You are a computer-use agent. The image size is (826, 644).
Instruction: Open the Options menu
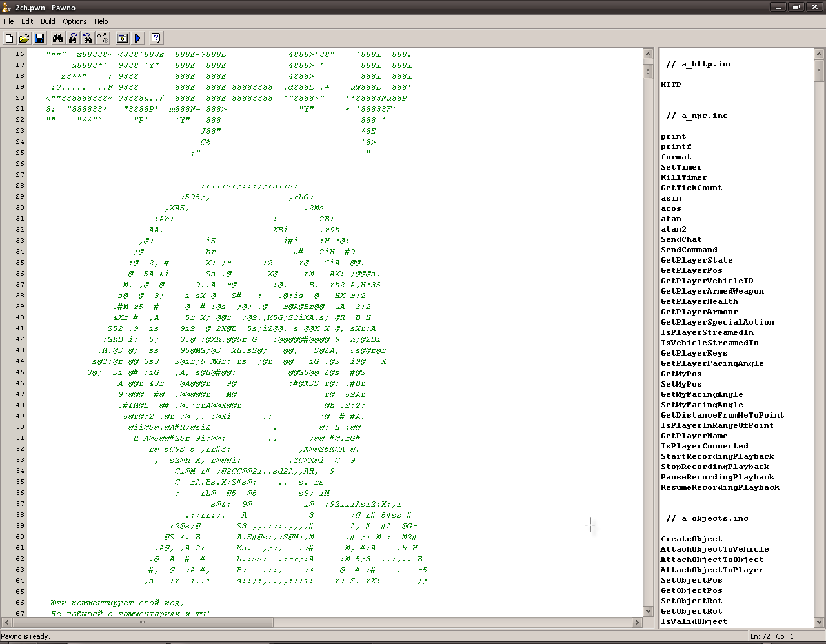(74, 21)
